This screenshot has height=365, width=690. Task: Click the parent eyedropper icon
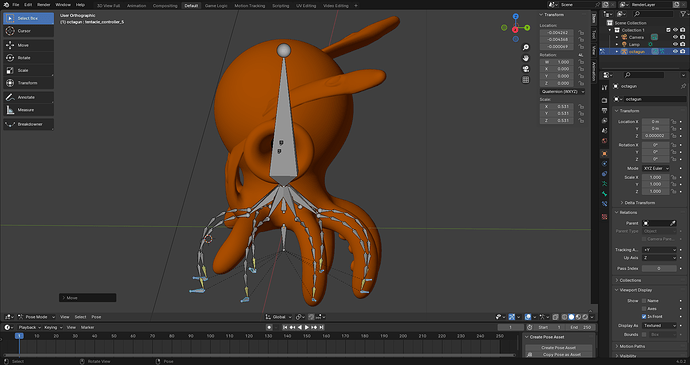tap(672, 223)
